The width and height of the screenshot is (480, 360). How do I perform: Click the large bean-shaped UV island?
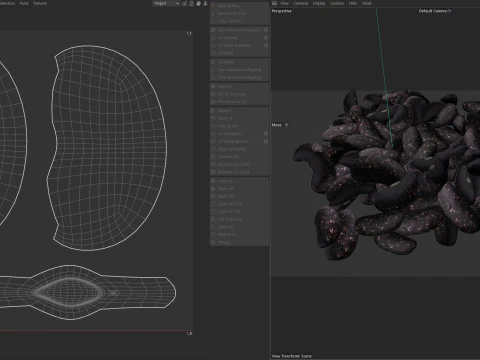[x=107, y=148]
